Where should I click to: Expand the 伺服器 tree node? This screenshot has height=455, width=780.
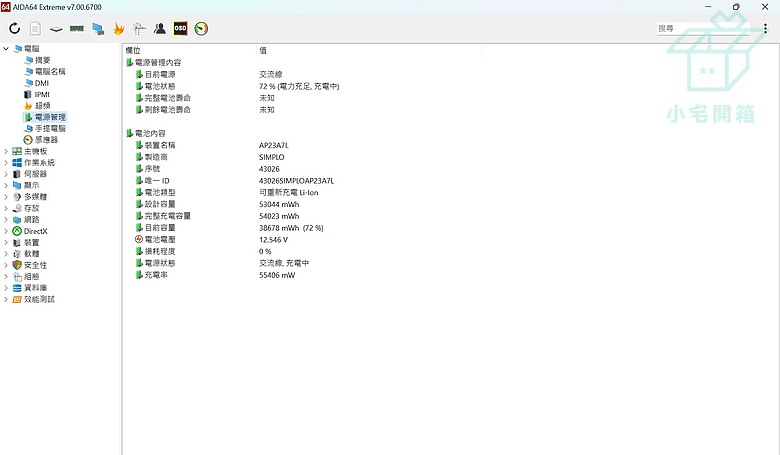pyautogui.click(x=6, y=174)
